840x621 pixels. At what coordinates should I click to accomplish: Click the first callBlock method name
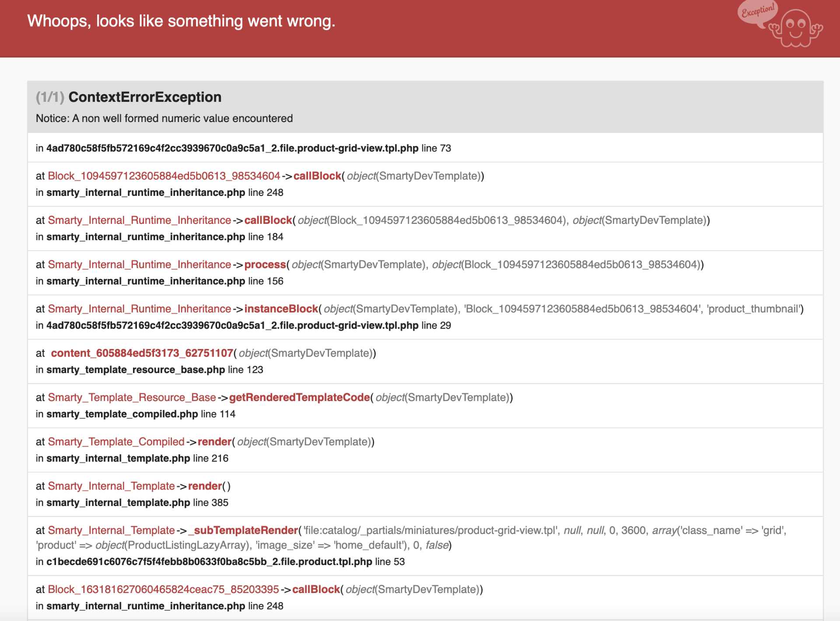(x=317, y=176)
